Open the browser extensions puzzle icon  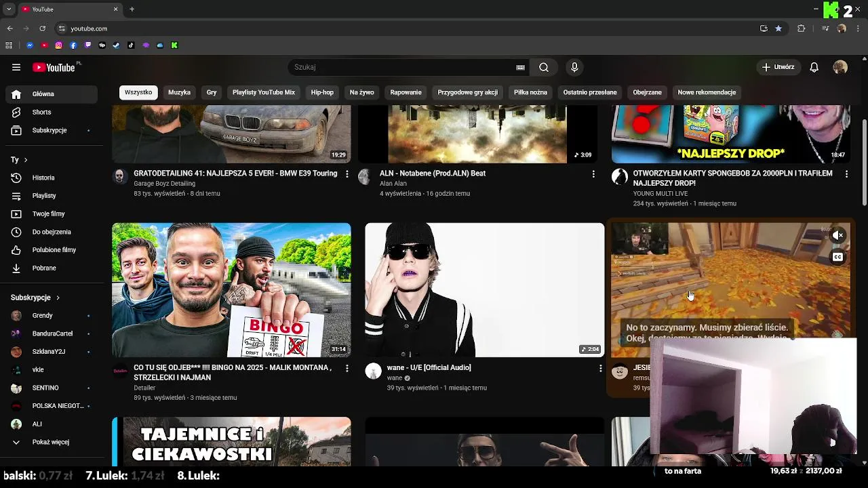(802, 28)
